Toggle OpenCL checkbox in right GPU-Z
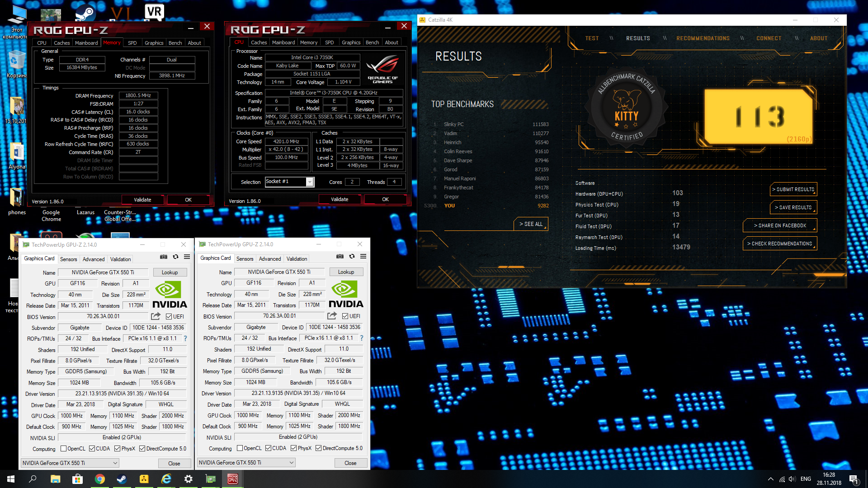The image size is (868, 488). click(x=240, y=448)
